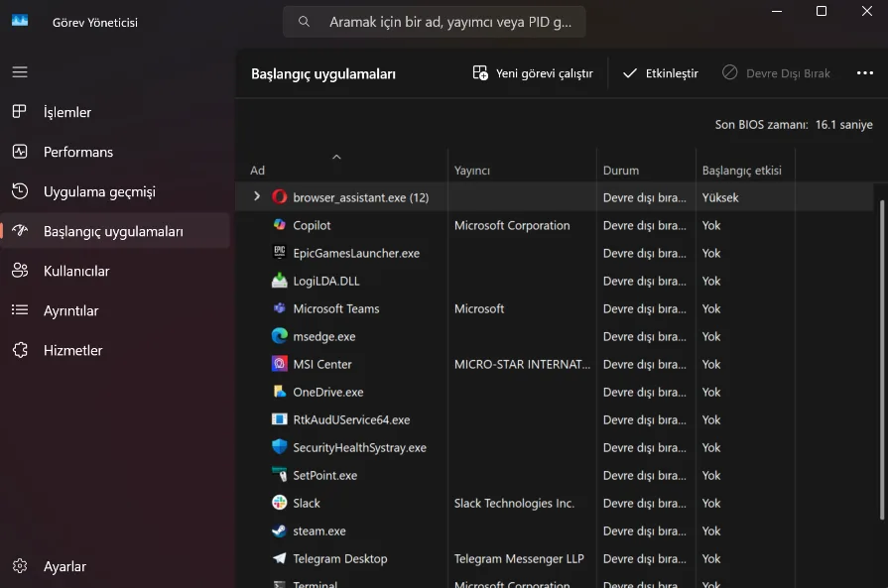Click the MSI Center icon
The image size is (888, 588).
click(x=279, y=363)
